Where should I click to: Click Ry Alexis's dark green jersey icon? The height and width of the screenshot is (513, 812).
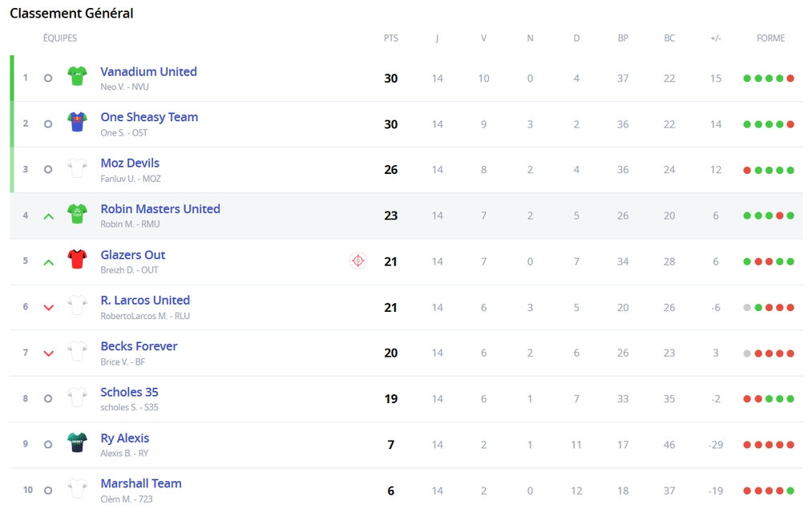[77, 443]
